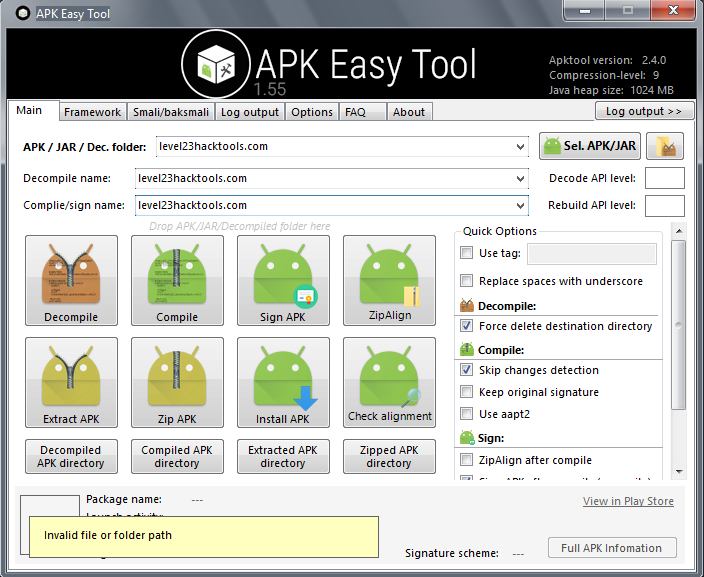Click the Quick Options scroll down arrow
This screenshot has width=704, height=577.
[x=679, y=472]
